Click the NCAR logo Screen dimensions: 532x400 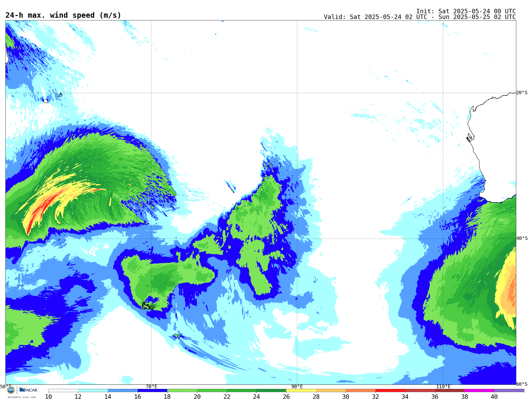pyautogui.click(x=28, y=390)
